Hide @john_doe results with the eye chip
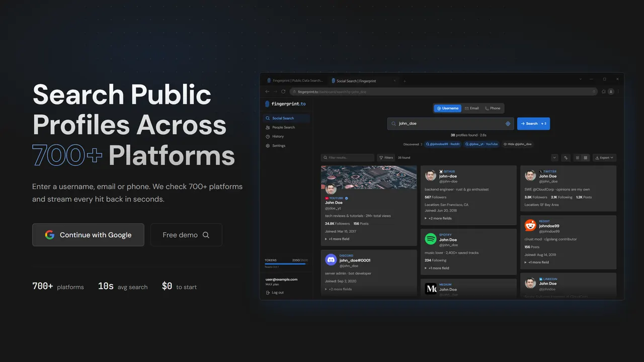The width and height of the screenshot is (644, 362). point(517,144)
